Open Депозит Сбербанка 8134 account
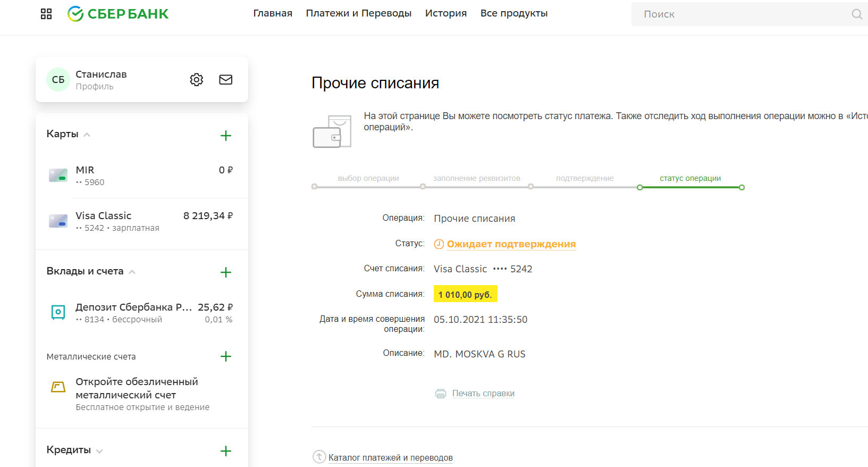Viewport: 868px width, 467px height. coord(142,313)
